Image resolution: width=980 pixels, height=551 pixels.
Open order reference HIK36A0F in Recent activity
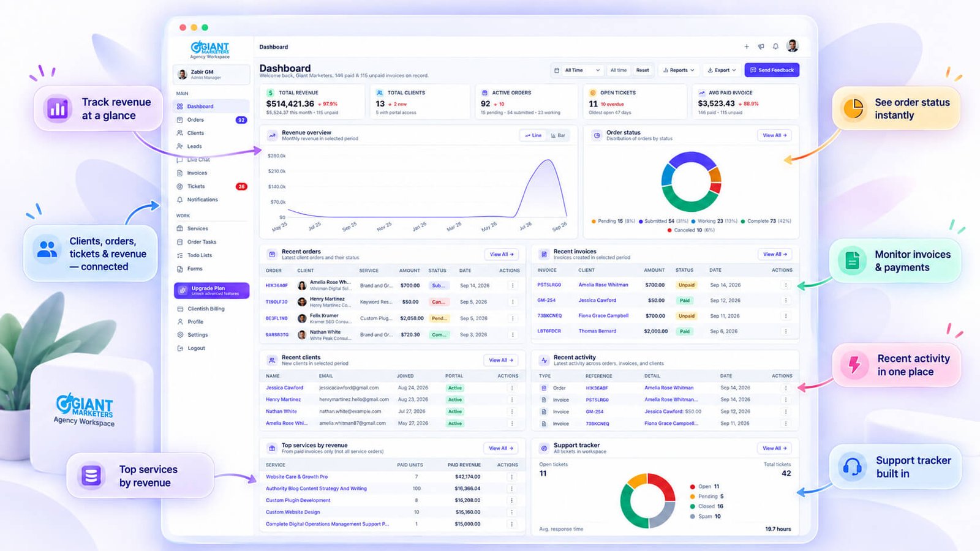point(597,388)
